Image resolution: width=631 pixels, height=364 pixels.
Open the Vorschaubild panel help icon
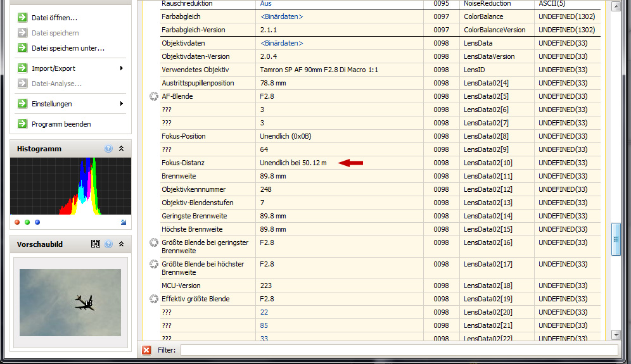coord(108,244)
